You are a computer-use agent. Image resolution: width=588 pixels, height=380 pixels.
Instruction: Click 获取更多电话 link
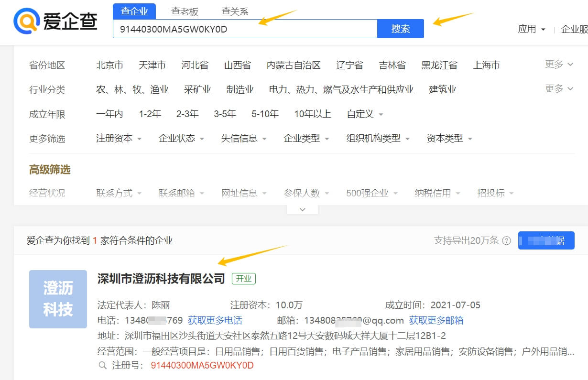point(215,320)
